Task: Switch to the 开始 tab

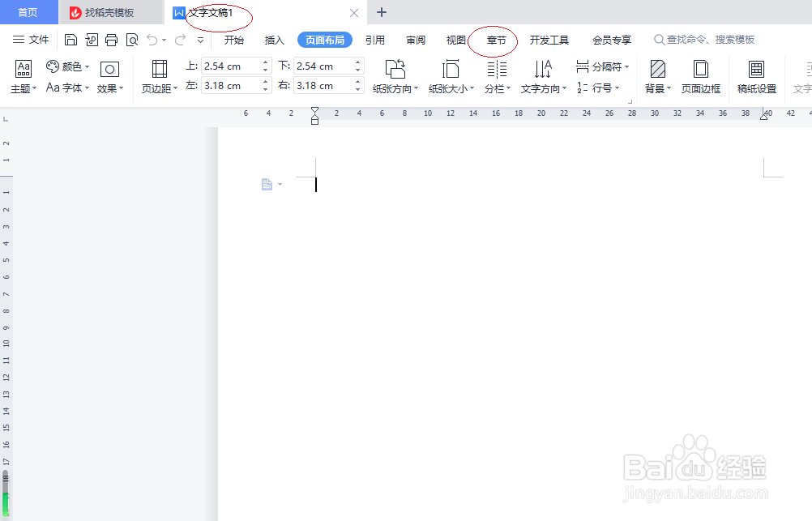Action: pos(234,40)
